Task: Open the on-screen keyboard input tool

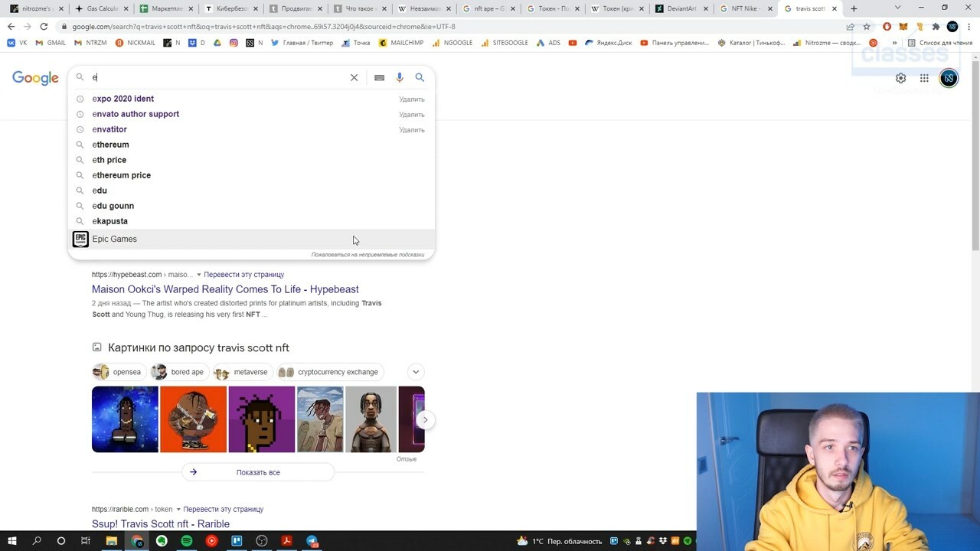Action: click(x=379, y=77)
